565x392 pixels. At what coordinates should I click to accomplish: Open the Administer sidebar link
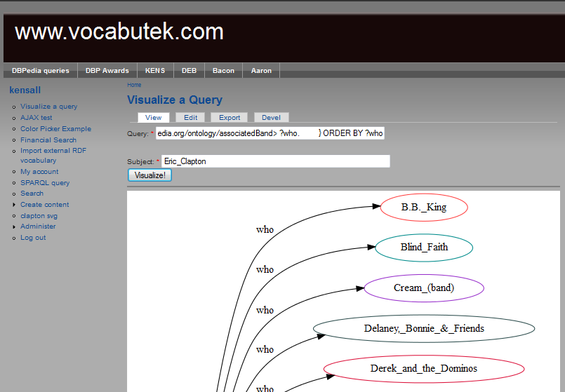pyautogui.click(x=38, y=227)
